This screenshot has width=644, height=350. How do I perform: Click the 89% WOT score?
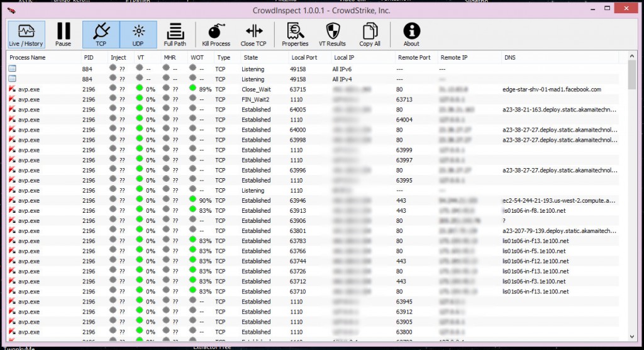click(205, 89)
